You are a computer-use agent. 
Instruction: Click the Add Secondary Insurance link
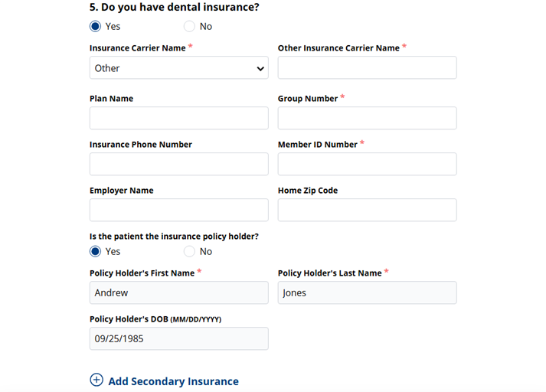coord(173,381)
